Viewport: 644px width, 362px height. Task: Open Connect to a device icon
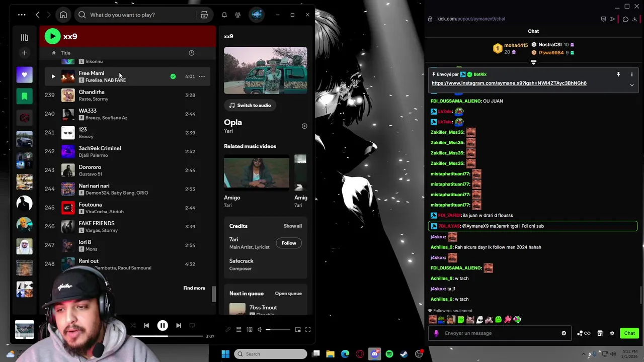(x=250, y=329)
